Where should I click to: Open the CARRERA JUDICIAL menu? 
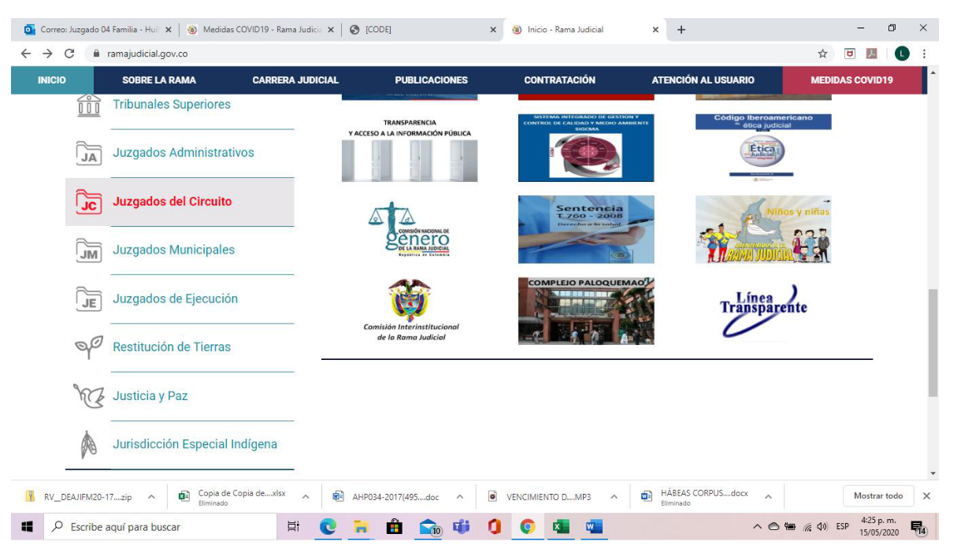click(295, 80)
